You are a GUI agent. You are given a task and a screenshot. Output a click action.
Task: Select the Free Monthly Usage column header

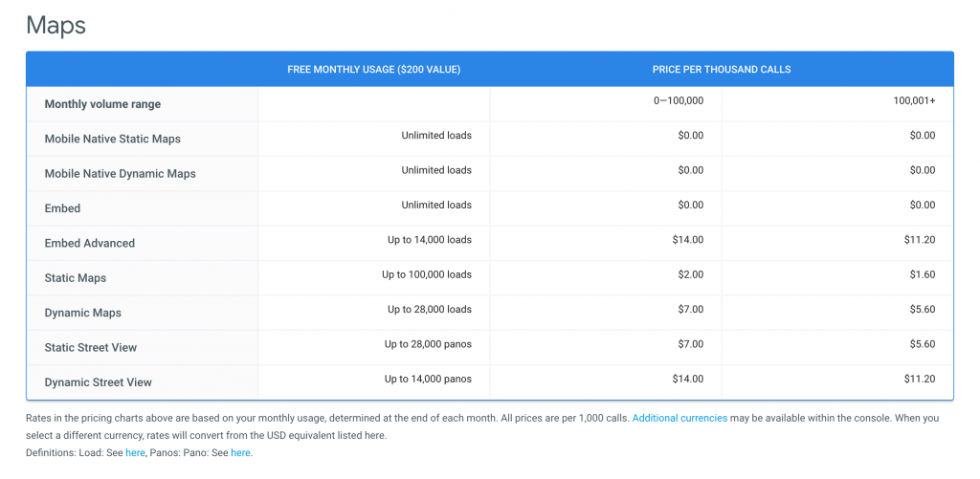tap(374, 70)
